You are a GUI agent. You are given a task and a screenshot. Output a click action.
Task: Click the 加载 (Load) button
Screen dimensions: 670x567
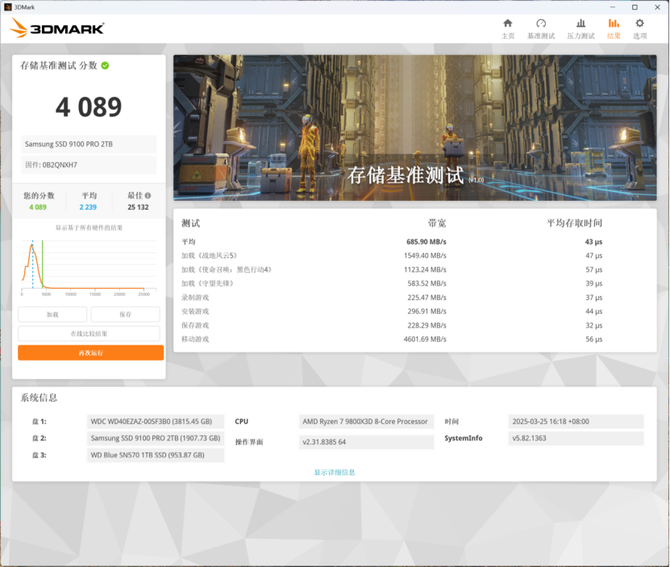tap(52, 314)
